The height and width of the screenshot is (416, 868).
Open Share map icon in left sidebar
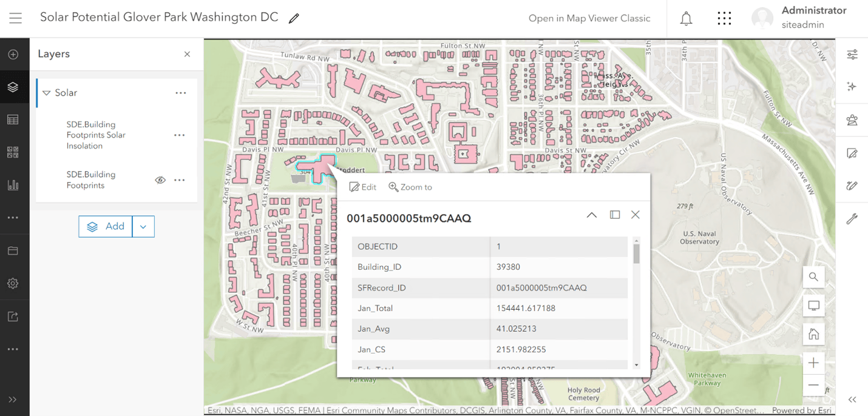pyautogui.click(x=13, y=316)
